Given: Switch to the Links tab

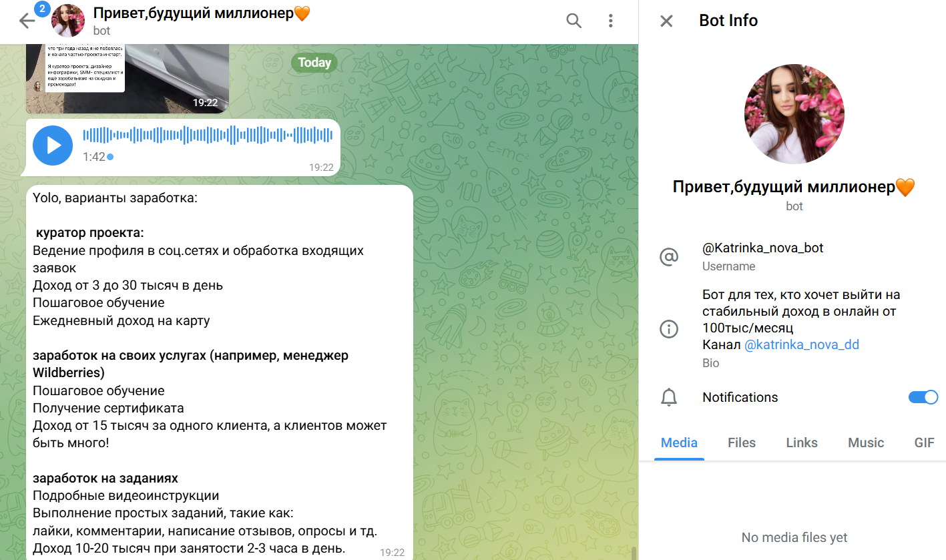Looking at the screenshot, I should click(x=802, y=443).
